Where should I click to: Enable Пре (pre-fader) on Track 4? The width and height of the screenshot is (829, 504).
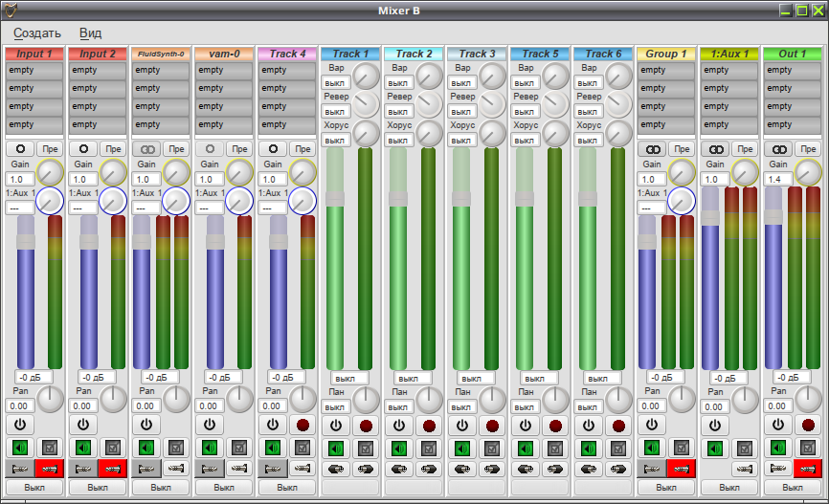(302, 149)
